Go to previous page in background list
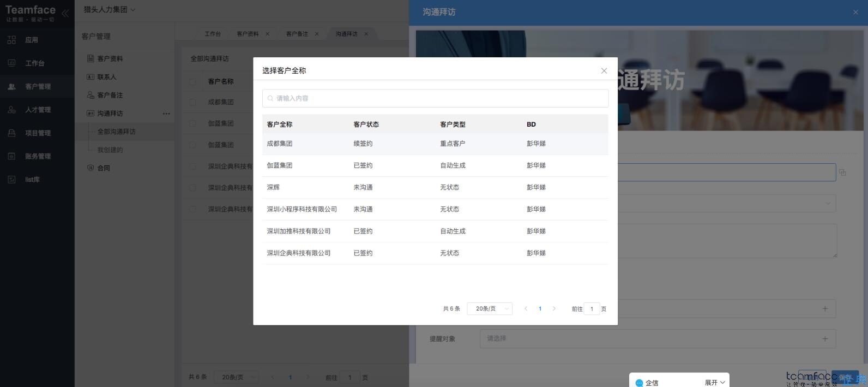This screenshot has width=868, height=387. coord(273,377)
